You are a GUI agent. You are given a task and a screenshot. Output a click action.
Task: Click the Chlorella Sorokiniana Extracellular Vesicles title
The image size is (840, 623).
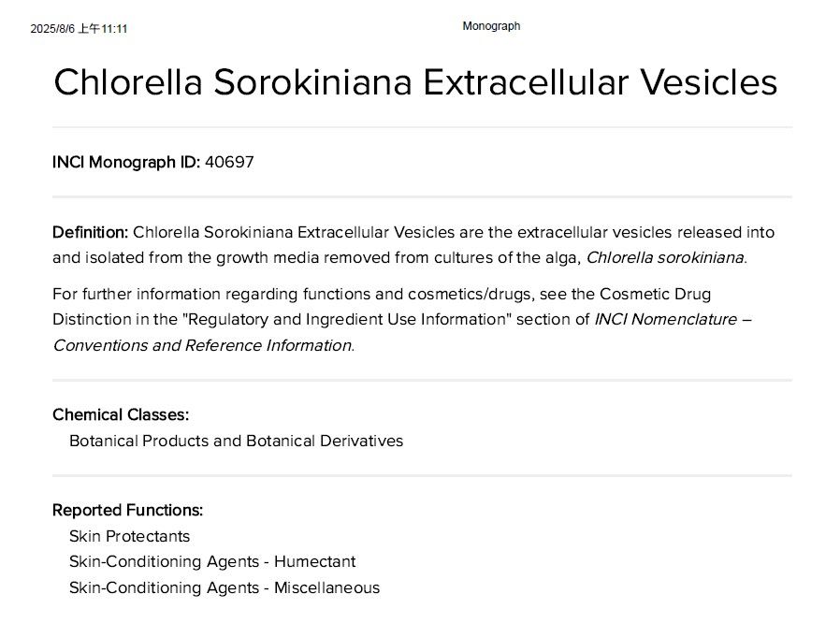pos(415,82)
